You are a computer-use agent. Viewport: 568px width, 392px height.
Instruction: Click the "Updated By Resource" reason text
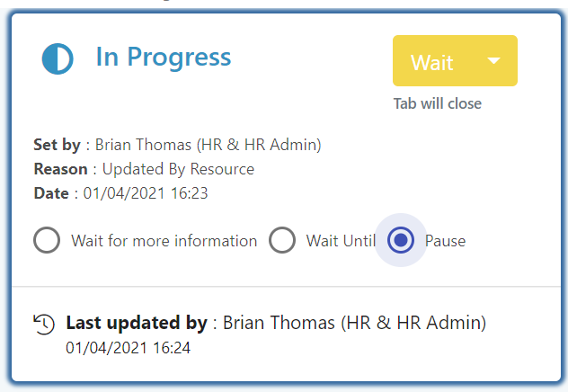(x=178, y=169)
